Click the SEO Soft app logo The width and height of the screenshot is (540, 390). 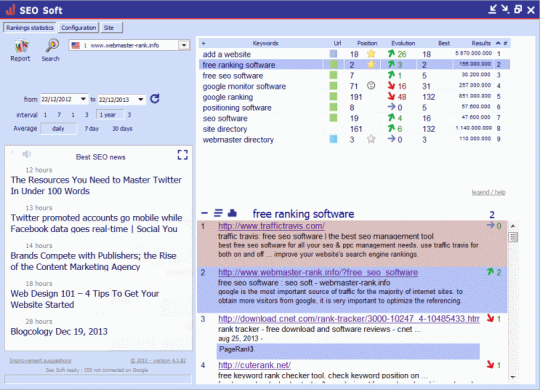[10, 10]
